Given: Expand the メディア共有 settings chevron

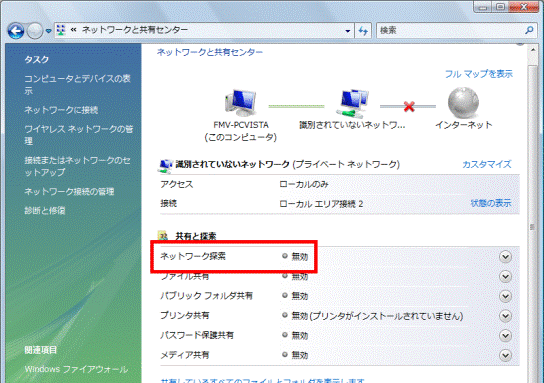Looking at the screenshot, I should pos(505,355).
